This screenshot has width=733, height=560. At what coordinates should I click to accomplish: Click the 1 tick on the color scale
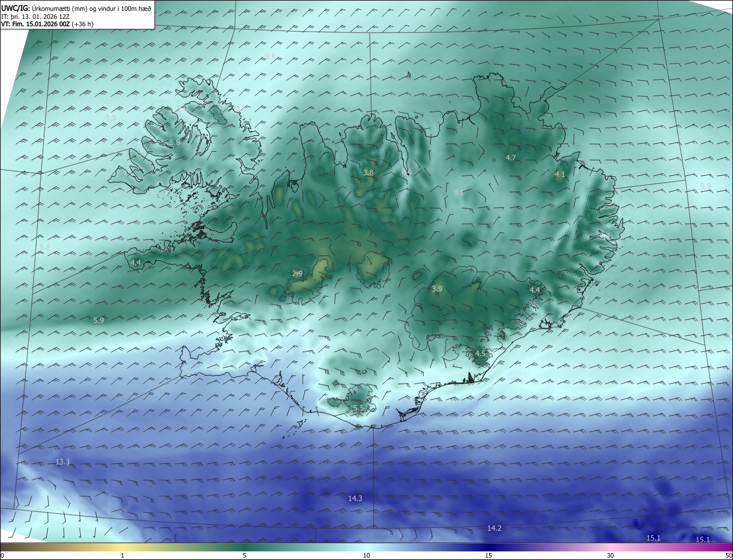(123, 555)
